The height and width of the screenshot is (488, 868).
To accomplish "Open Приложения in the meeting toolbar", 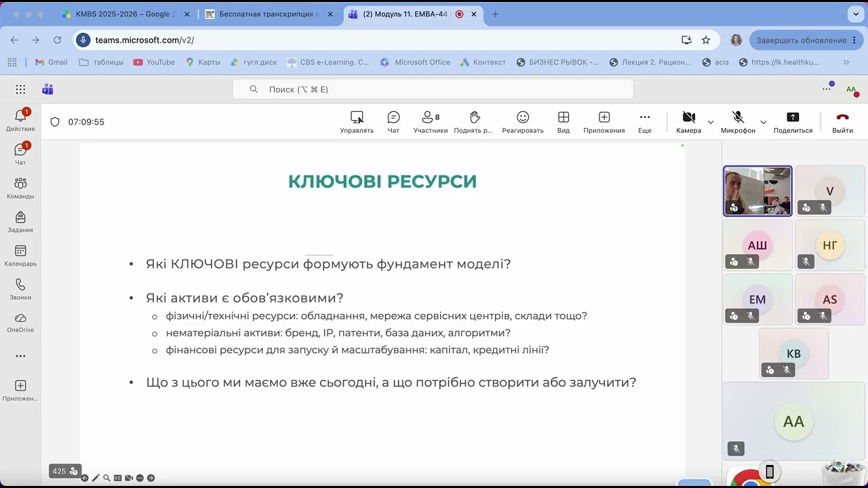I will click(x=604, y=122).
